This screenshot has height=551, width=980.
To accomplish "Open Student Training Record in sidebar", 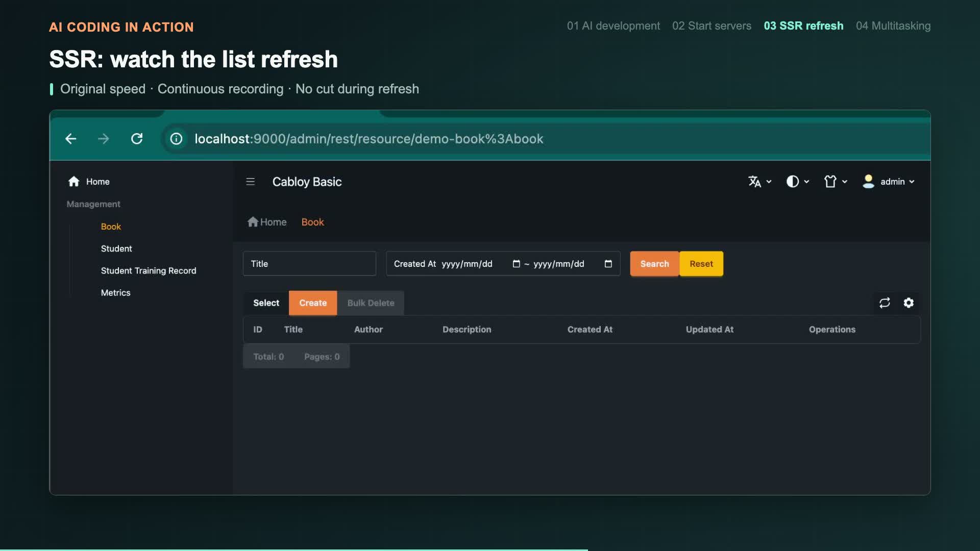I will pos(149,271).
